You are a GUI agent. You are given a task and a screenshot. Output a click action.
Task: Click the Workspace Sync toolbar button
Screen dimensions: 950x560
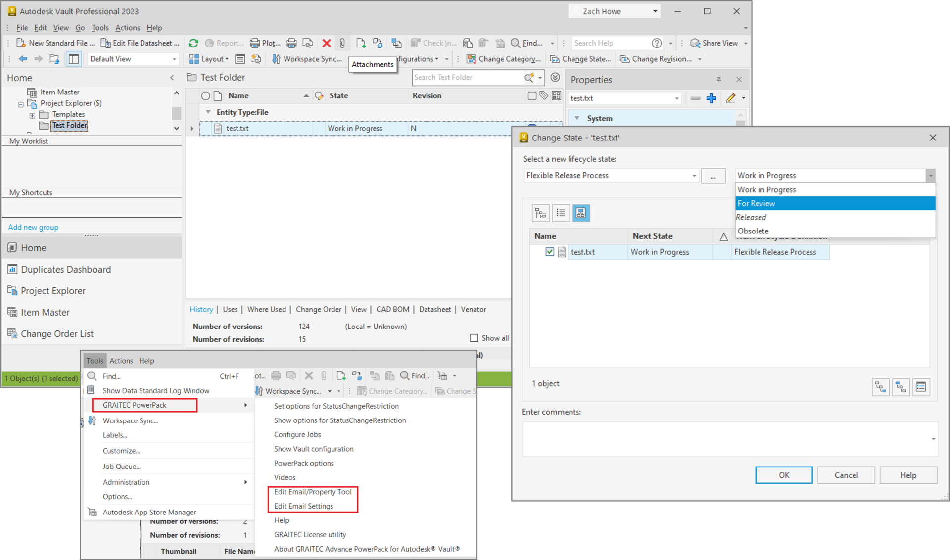307,59
